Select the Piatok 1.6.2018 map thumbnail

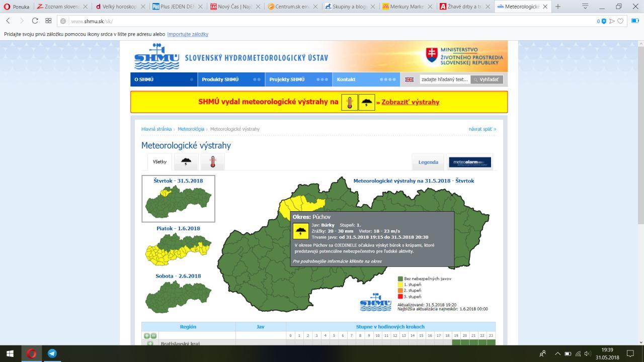click(x=178, y=250)
